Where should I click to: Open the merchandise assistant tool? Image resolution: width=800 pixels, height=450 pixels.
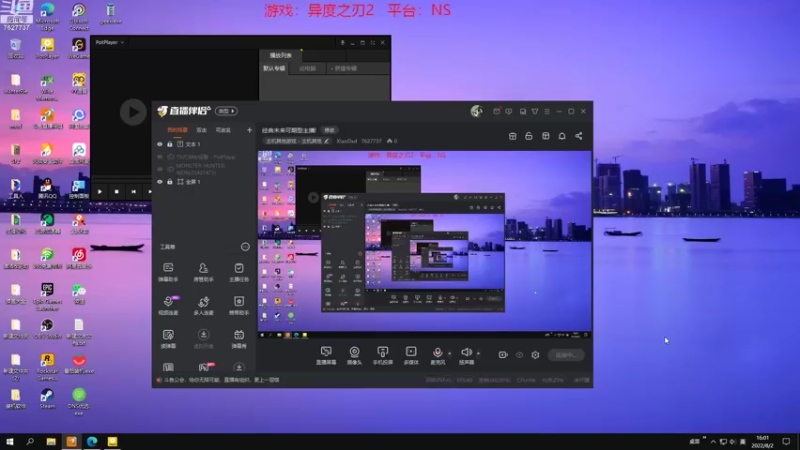pos(239,305)
